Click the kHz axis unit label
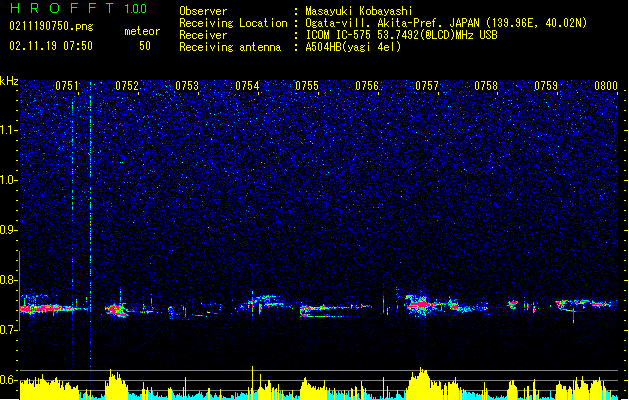Viewport: 629px width, 400px height. point(9,81)
